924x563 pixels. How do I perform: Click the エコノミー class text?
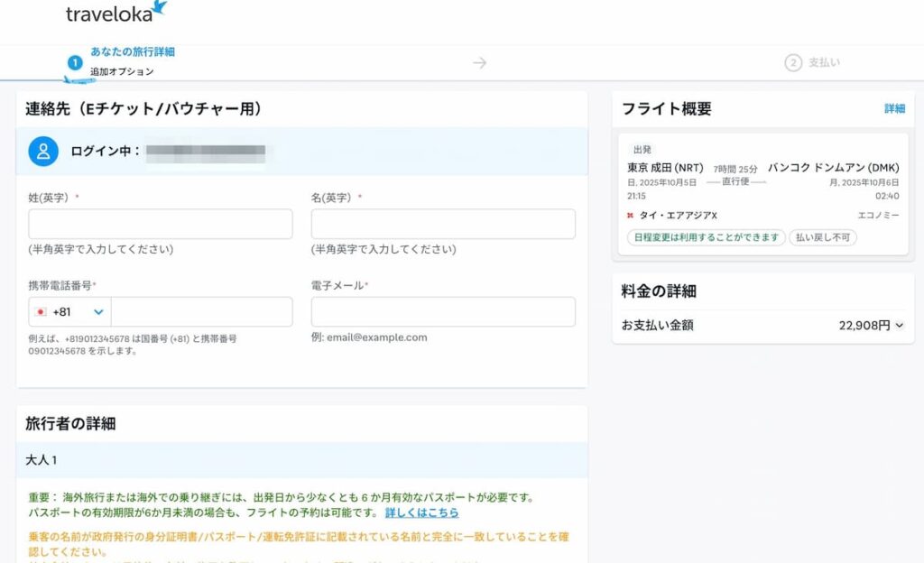pyautogui.click(x=879, y=216)
